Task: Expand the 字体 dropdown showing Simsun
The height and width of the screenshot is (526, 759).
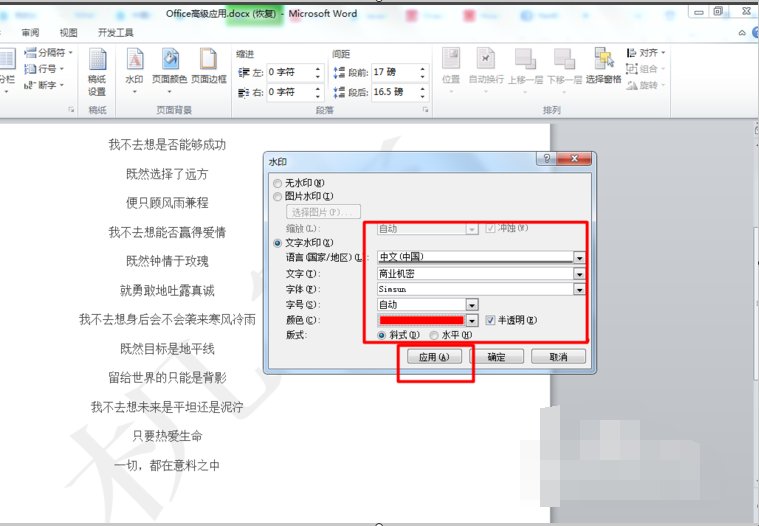Action: pos(579,290)
